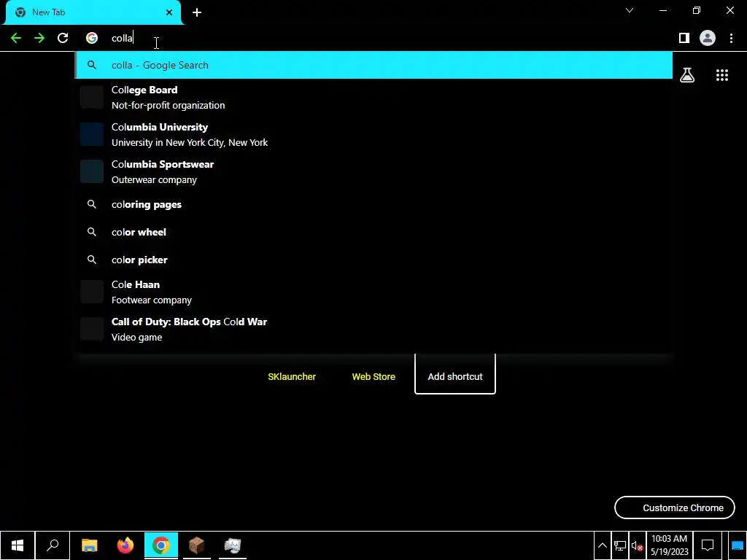Open the taskbar clock and date
This screenshot has width=747, height=560.
pyautogui.click(x=670, y=545)
